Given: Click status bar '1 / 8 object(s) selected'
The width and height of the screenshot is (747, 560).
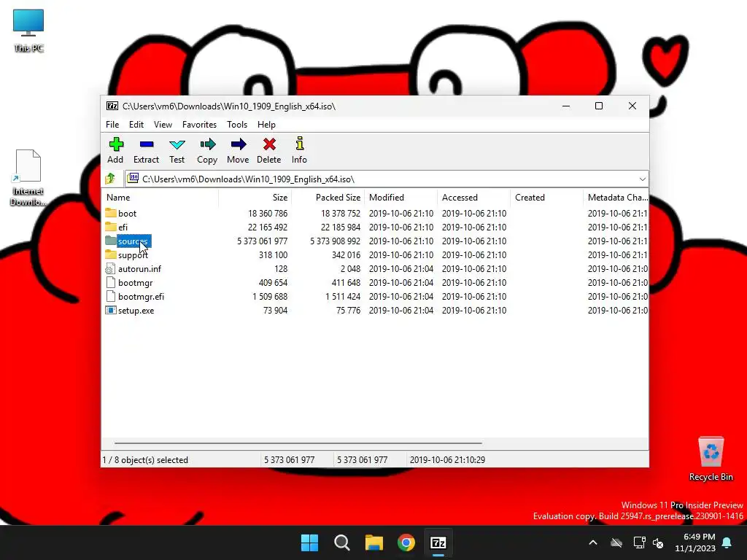Looking at the screenshot, I should [145, 459].
